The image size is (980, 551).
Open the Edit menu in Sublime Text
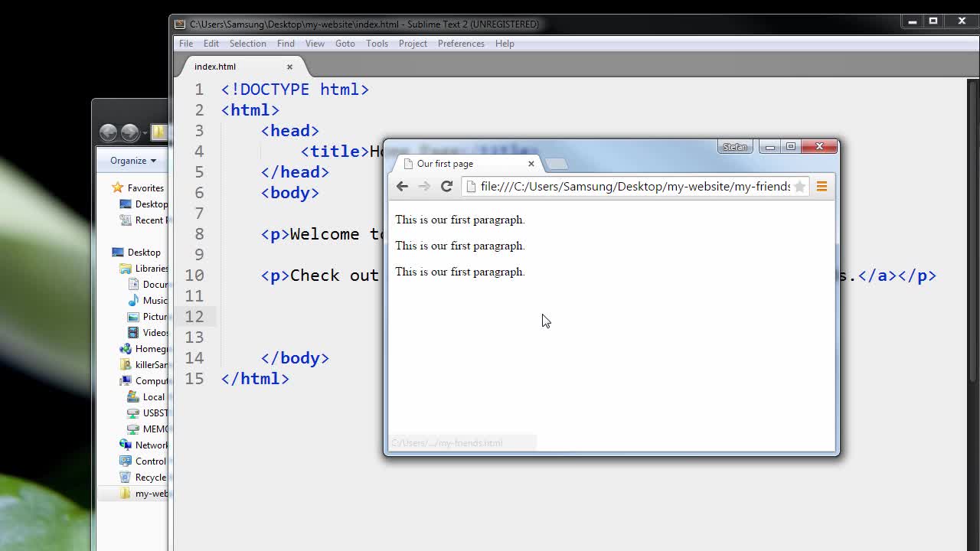coord(211,44)
